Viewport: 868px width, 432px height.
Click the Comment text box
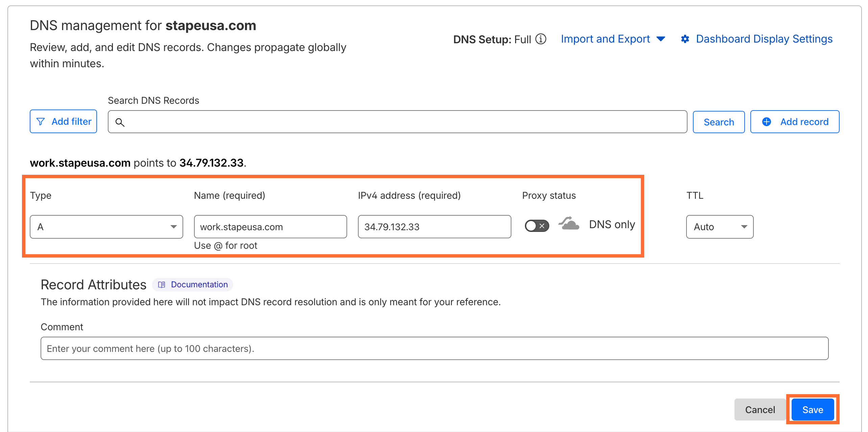434,349
